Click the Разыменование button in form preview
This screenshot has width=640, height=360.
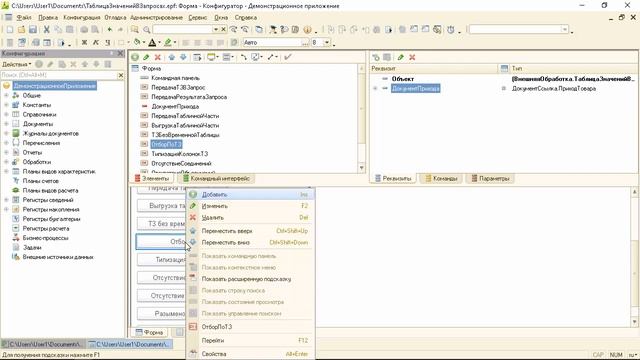(x=161, y=314)
